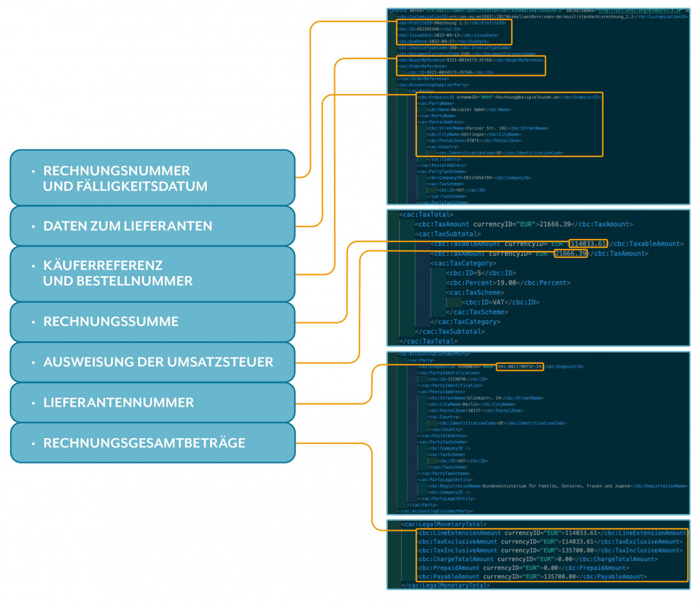This screenshot has width=700, height=604.
Task: Click the closing cac:AccountingCustomerParty tag
Action: click(x=435, y=511)
